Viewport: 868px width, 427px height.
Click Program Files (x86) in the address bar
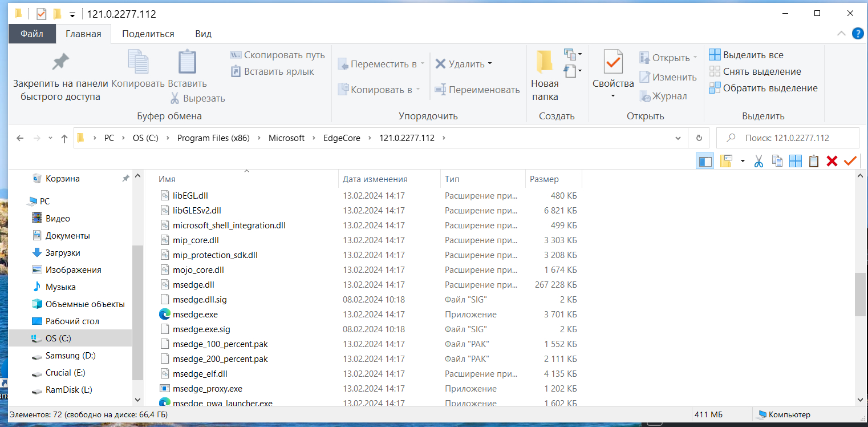pyautogui.click(x=213, y=138)
